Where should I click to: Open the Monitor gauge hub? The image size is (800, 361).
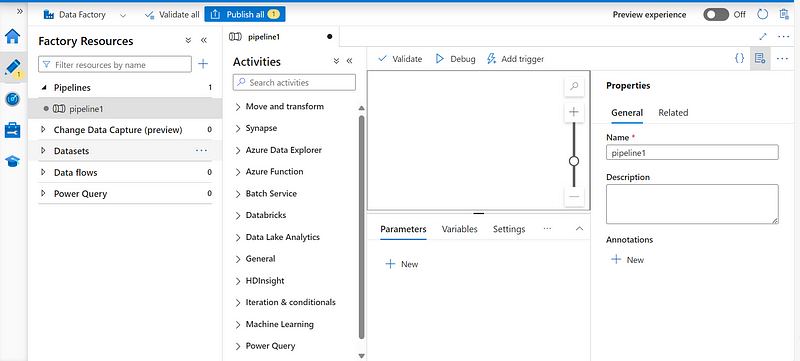pyautogui.click(x=12, y=99)
